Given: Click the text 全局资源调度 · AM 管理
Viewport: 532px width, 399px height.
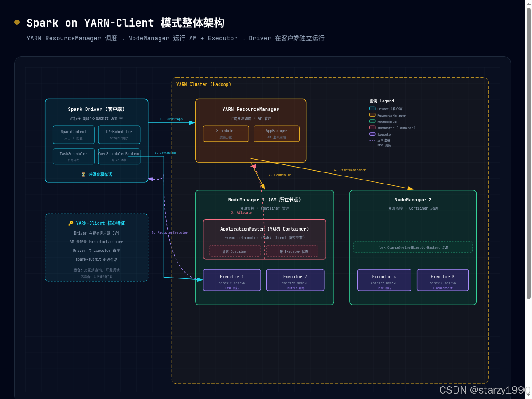Looking at the screenshot, I should pos(251,118).
